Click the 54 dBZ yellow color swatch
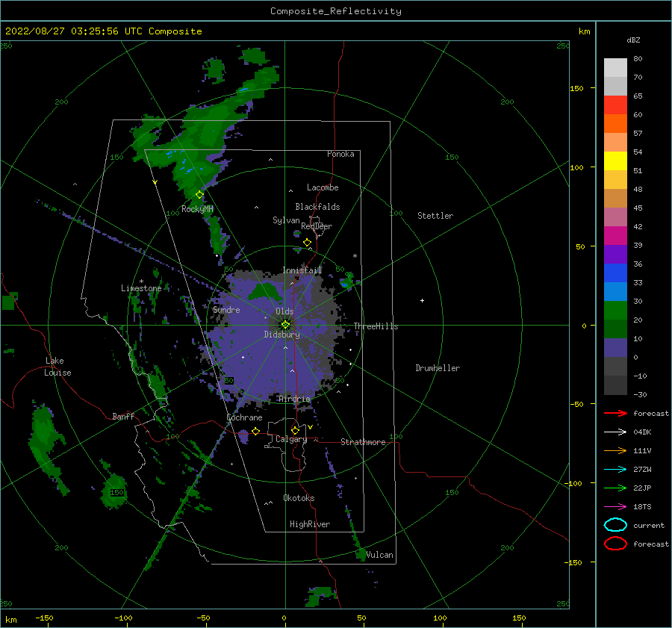This screenshot has height=628, width=672. coord(615,161)
